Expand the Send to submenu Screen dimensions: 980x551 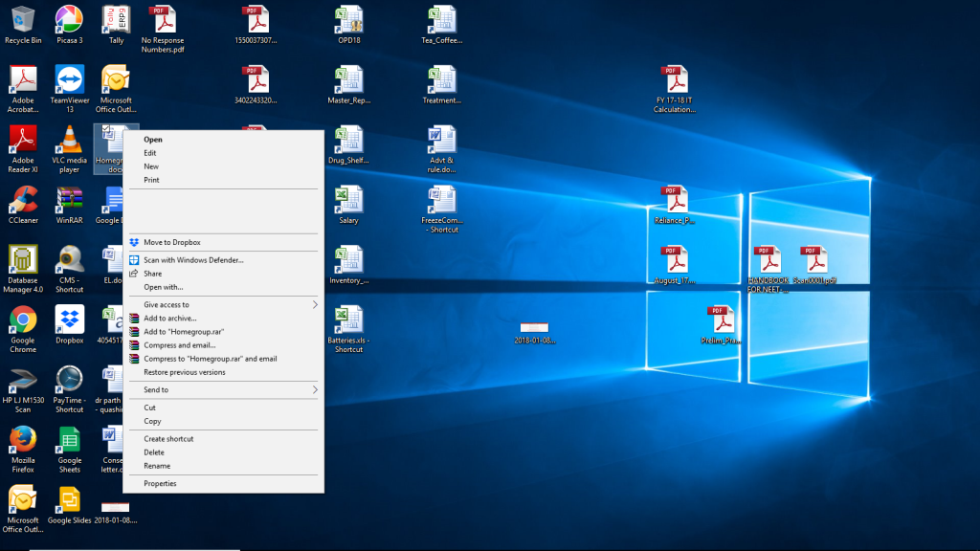point(224,390)
